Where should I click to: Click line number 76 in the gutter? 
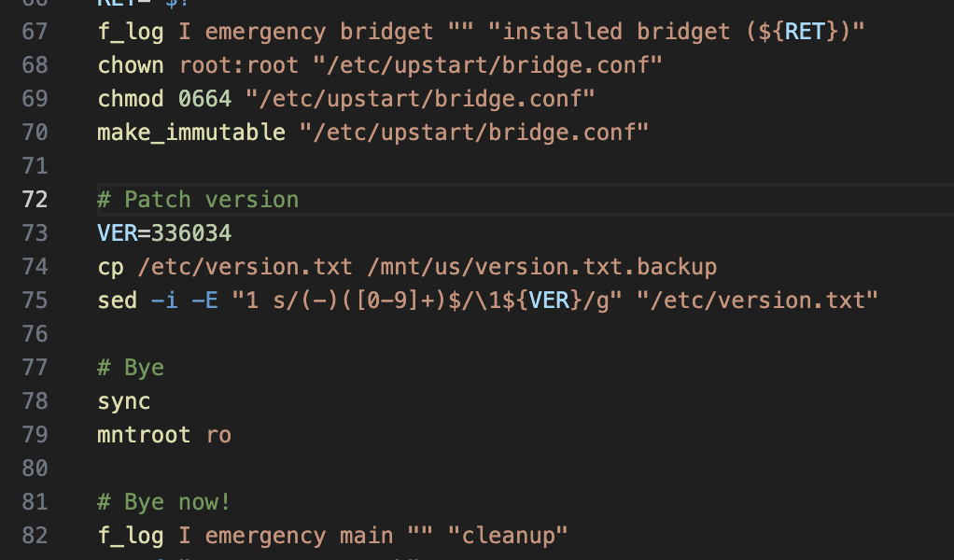(34, 334)
